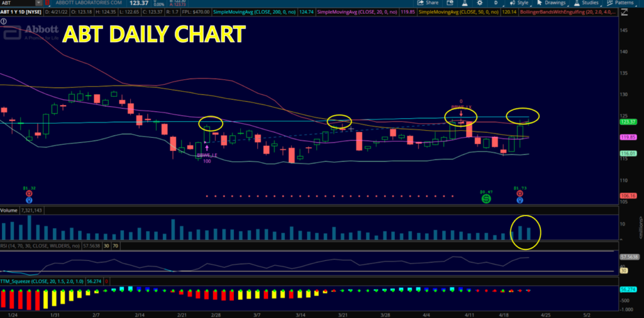644x318 pixels.
Task: Click the drawing-set icon at header right end
Action: pyautogui.click(x=625, y=13)
